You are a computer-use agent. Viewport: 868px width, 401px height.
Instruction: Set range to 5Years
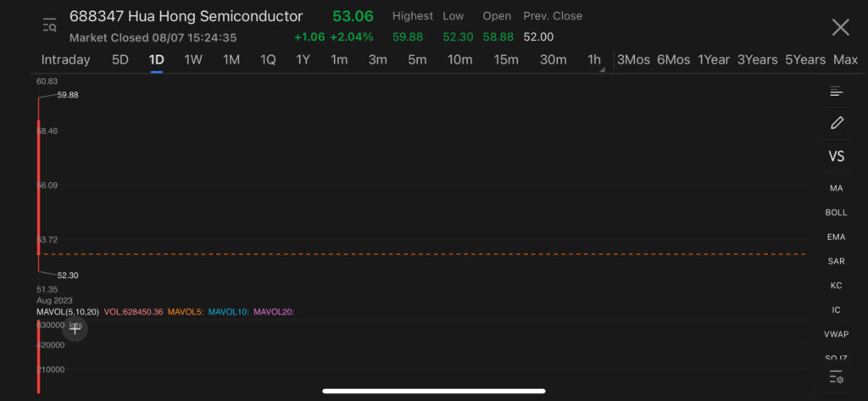(x=805, y=60)
